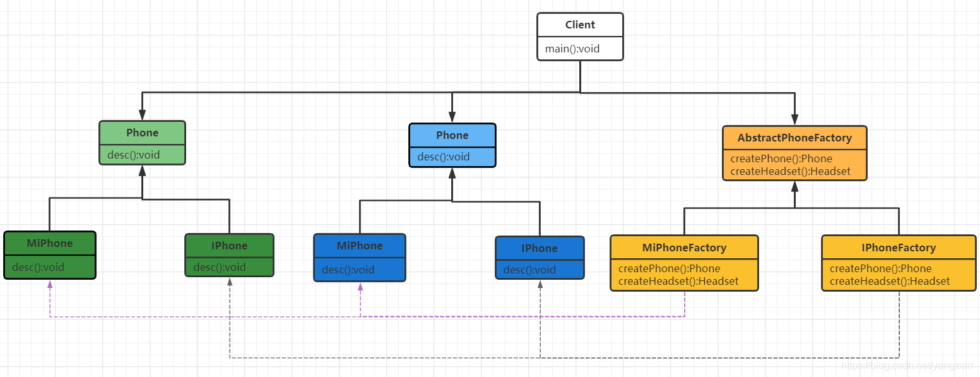Select the IPhoneFactory class title
Image resolution: width=980 pixels, height=377 pixels.
coord(899,248)
